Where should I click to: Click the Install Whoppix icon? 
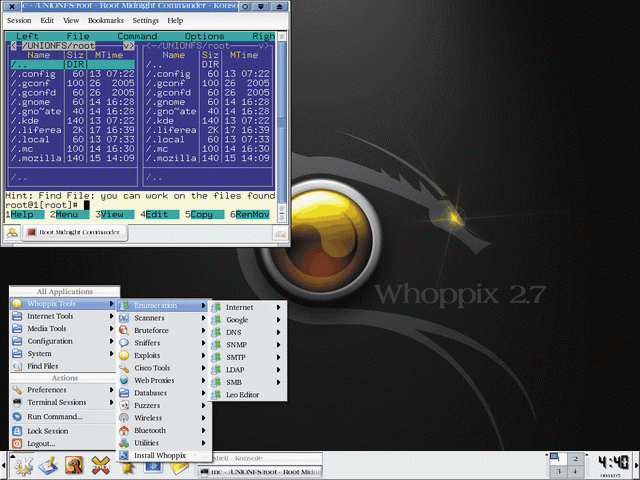(x=124, y=456)
